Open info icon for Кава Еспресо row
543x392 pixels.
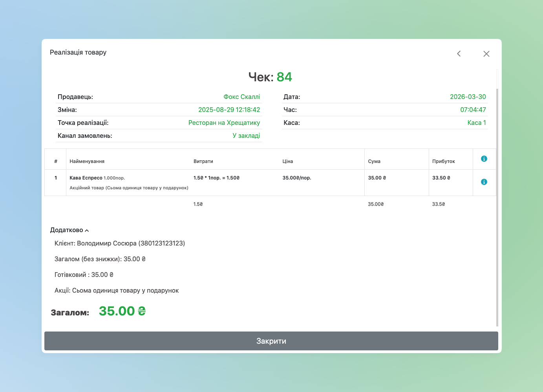pos(484,182)
